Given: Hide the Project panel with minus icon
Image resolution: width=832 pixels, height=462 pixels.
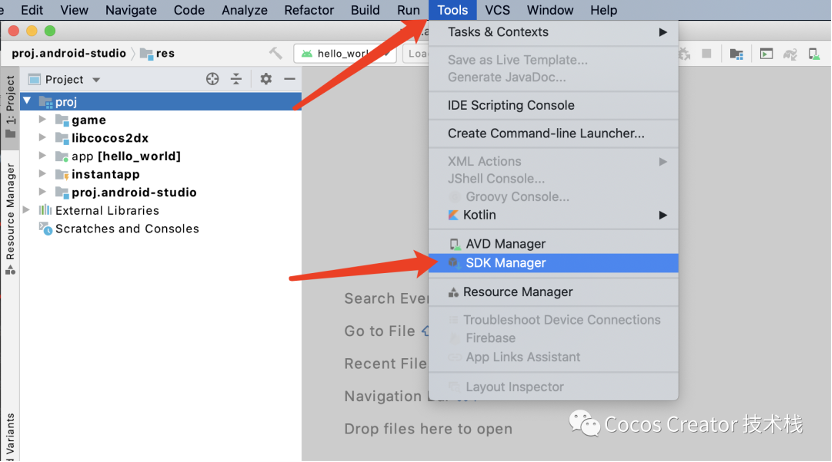Looking at the screenshot, I should pyautogui.click(x=290, y=79).
